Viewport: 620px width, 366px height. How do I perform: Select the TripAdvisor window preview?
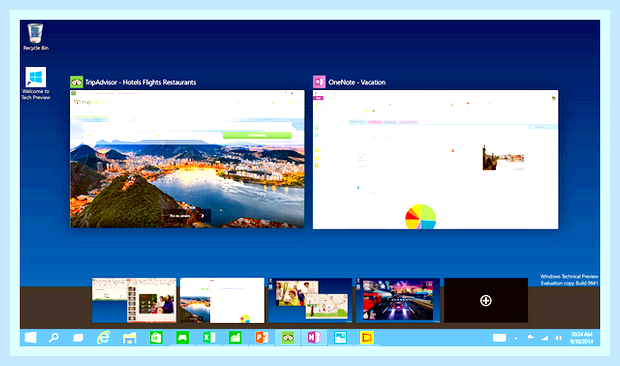187,159
